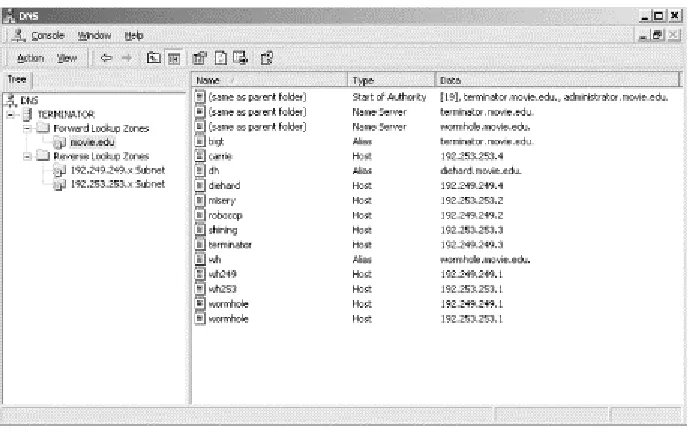Select the dh alias record icon

(200, 171)
